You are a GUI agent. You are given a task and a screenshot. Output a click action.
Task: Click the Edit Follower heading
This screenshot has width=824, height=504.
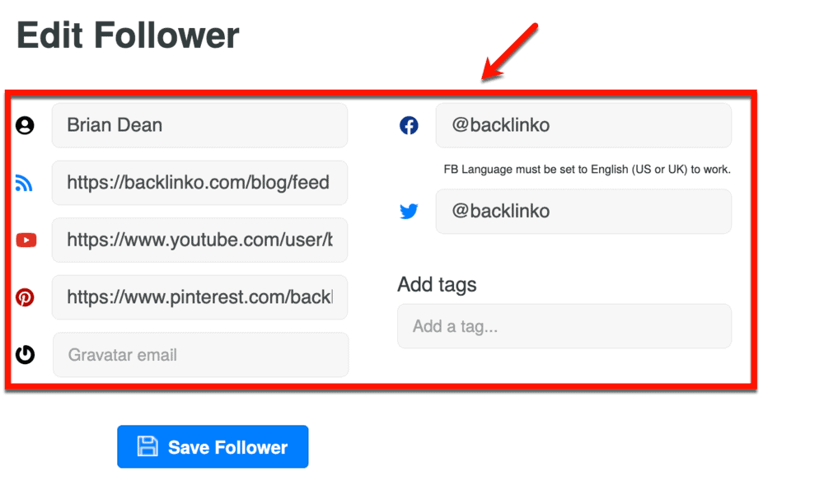pyautogui.click(x=128, y=35)
